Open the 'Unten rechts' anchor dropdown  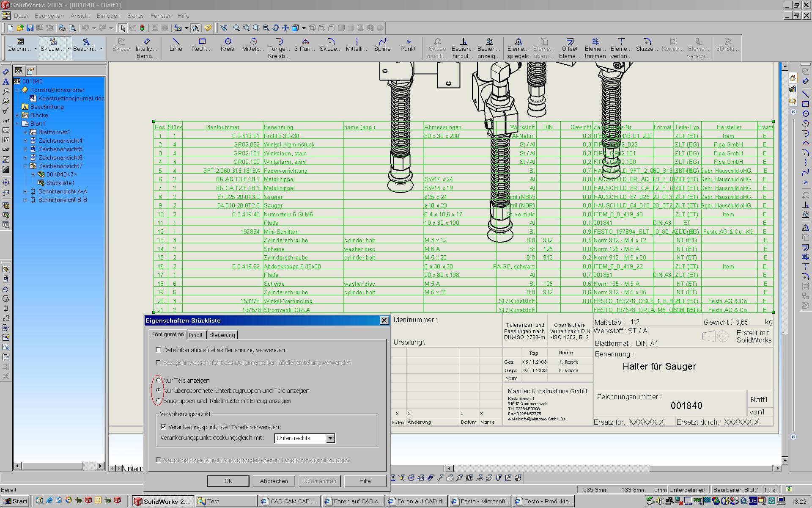[x=330, y=438]
